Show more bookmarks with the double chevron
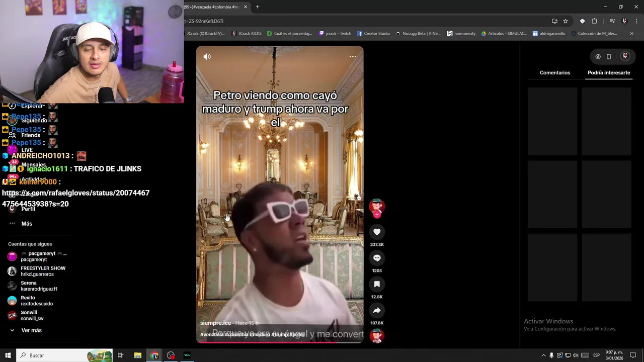 click(x=631, y=34)
